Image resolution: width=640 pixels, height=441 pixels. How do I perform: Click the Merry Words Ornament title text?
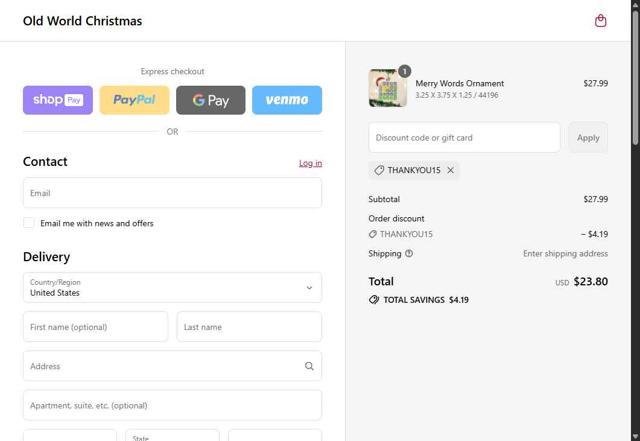coord(460,83)
